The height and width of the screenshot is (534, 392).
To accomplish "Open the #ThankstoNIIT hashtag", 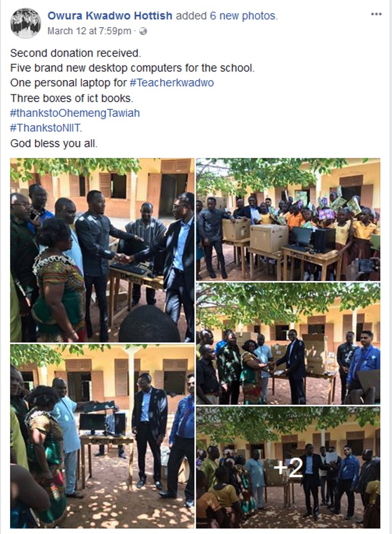I will (x=46, y=128).
